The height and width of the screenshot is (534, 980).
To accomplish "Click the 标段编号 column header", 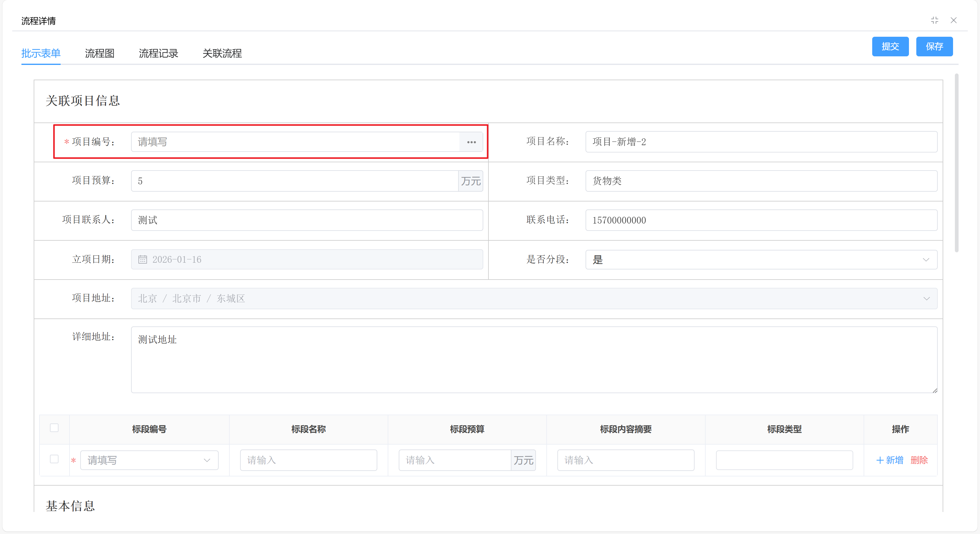I will 149,429.
